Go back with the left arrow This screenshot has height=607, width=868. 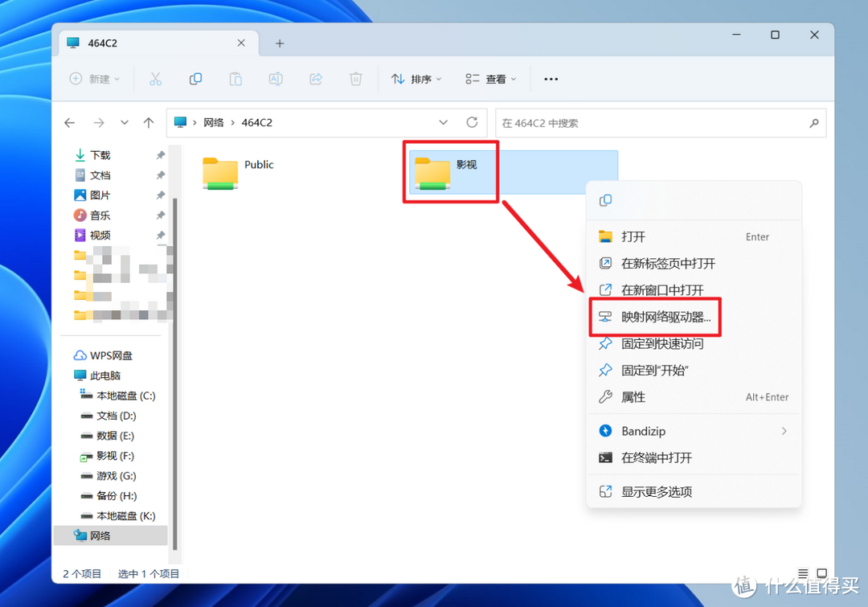click(70, 123)
